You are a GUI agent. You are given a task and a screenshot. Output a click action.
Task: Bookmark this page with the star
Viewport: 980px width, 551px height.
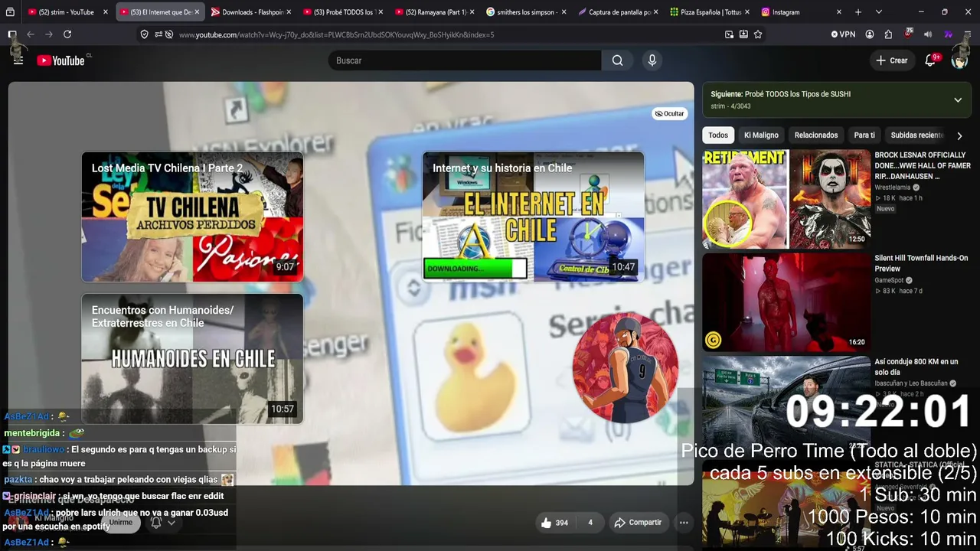758,34
